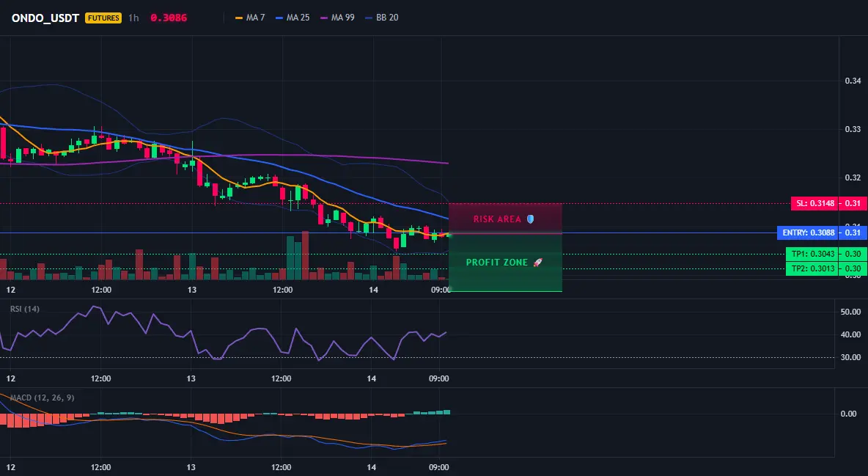Click date 13 on the price chart time axis
868x476 pixels.
point(192,290)
